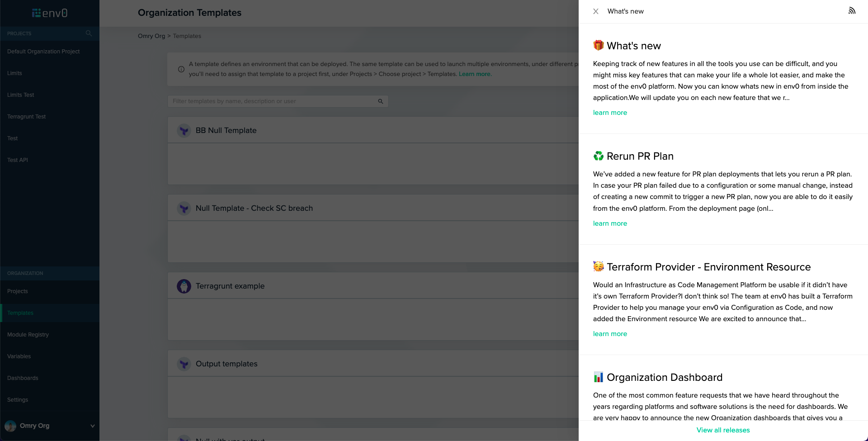Screen dimensions: 868x441
Task: Open the Test project
Action: [x=13, y=138]
